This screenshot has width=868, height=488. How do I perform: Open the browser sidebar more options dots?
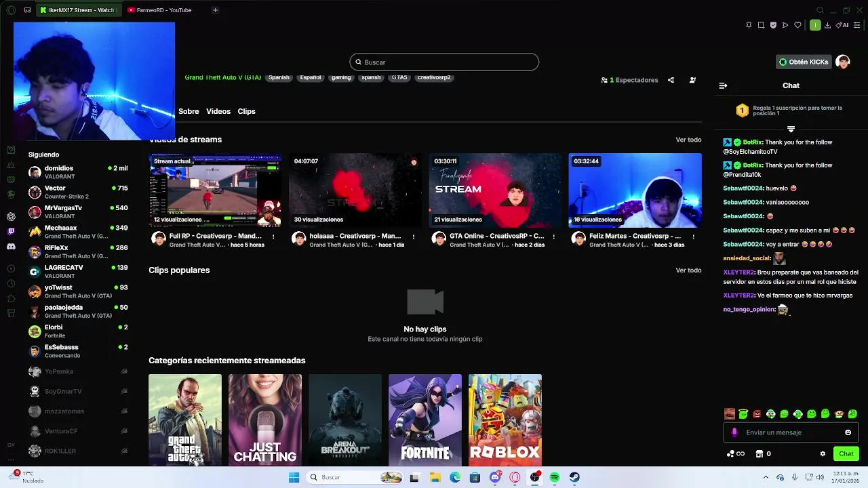point(11,459)
